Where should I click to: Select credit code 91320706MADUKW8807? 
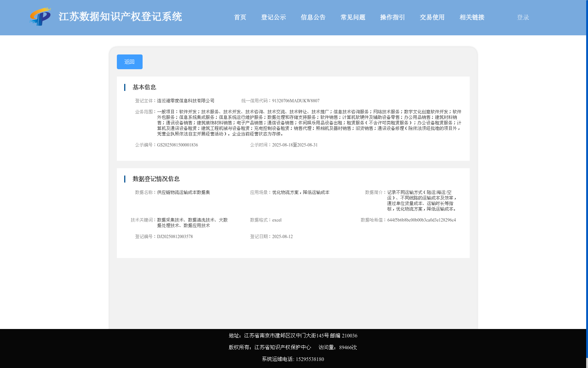(x=296, y=101)
